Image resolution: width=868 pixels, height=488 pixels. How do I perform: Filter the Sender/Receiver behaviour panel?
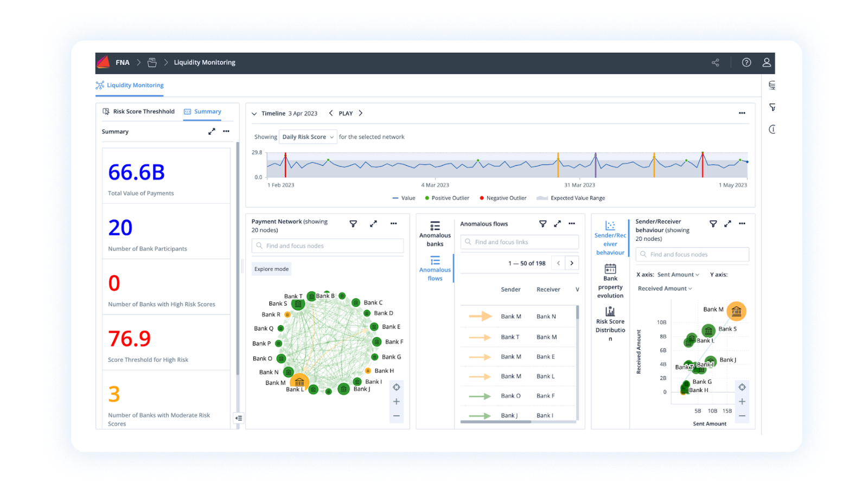pyautogui.click(x=713, y=223)
